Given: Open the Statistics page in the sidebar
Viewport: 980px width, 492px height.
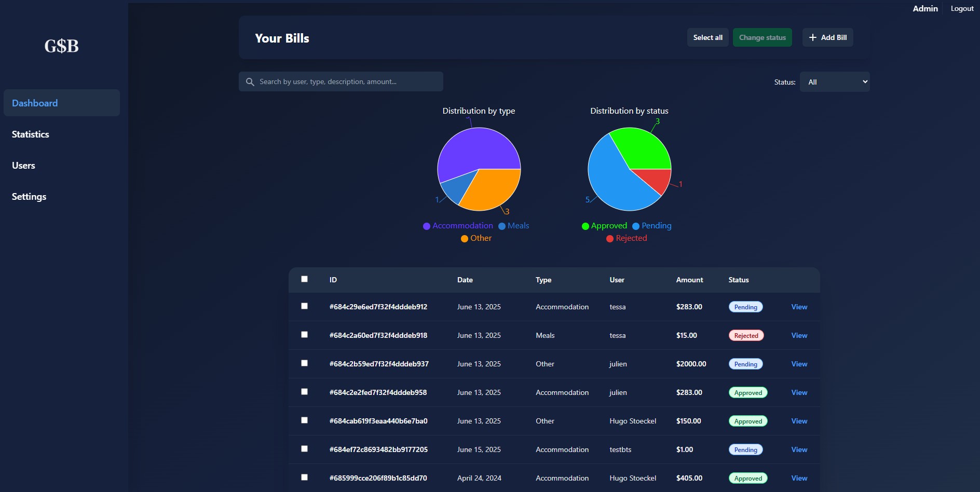Looking at the screenshot, I should (31, 134).
